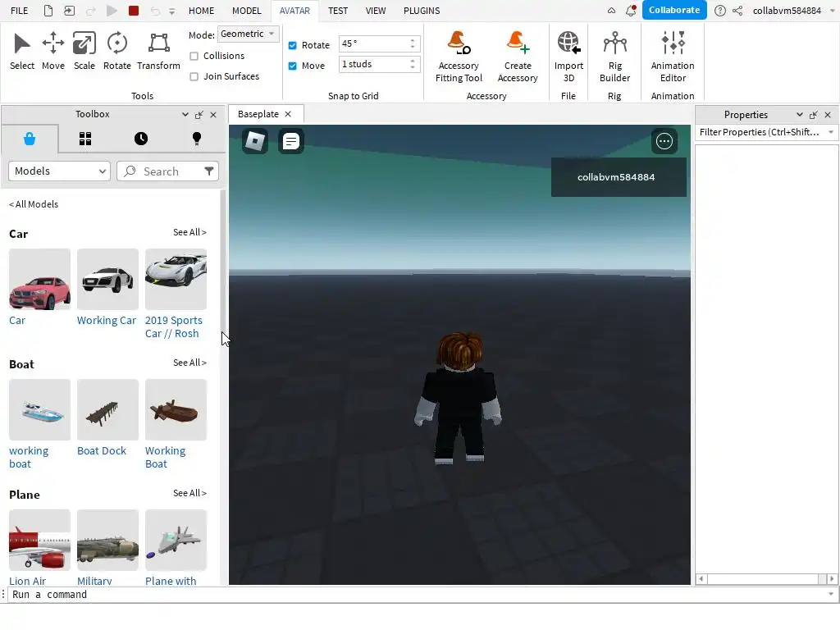Image resolution: width=840 pixels, height=630 pixels.
Task: Toggle the Collisions checkbox
Action: [194, 57]
